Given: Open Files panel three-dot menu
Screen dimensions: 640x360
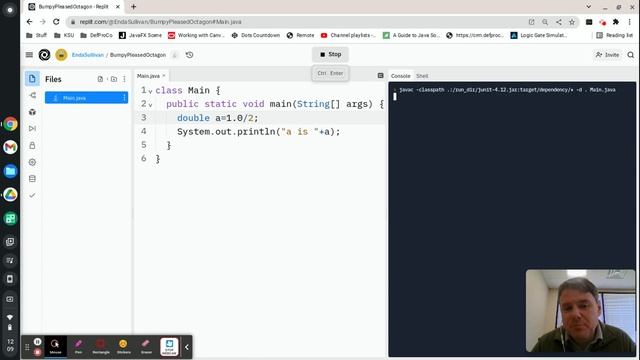Looking at the screenshot, I should coord(124,79).
